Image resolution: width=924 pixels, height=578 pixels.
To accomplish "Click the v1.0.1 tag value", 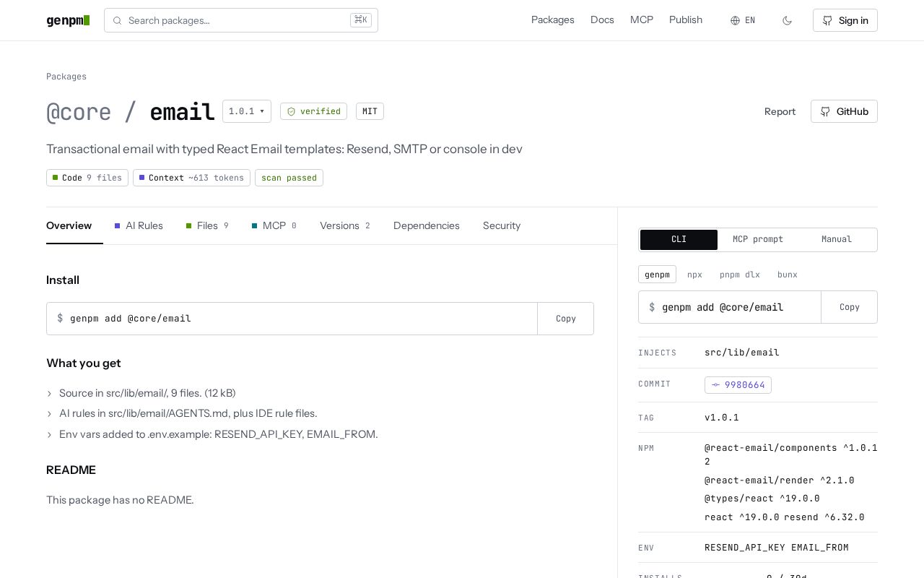I will coord(722,418).
